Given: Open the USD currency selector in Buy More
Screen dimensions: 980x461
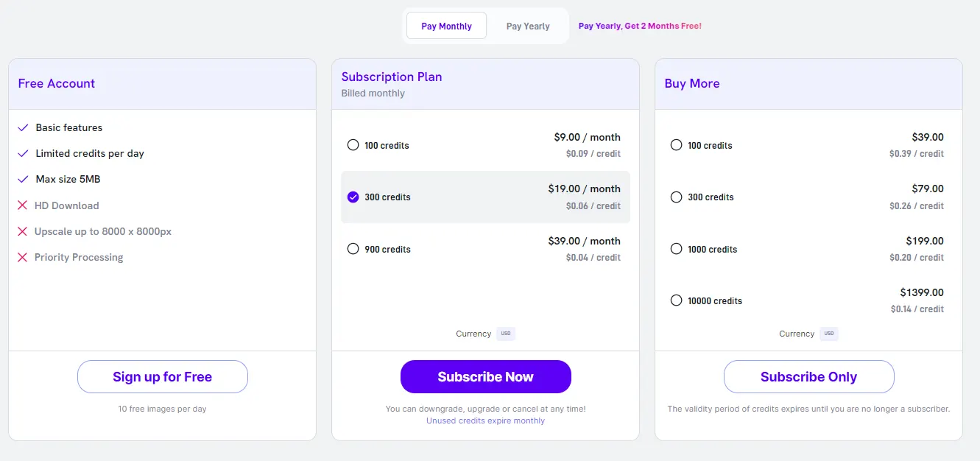Looking at the screenshot, I should point(828,333).
